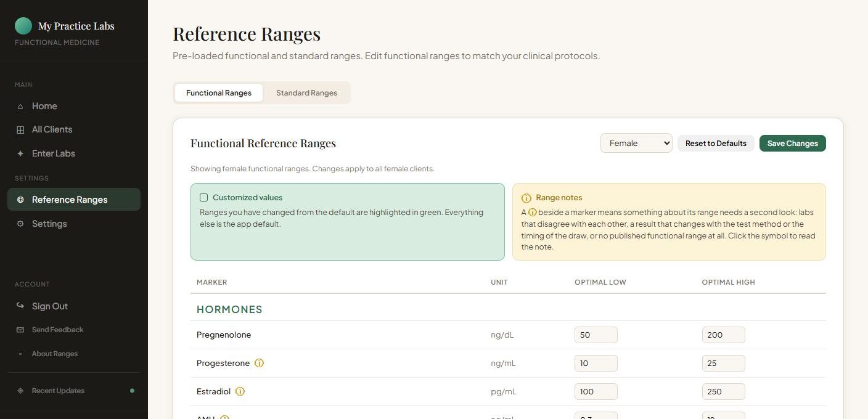
Task: Click the Send Feedback envelope icon
Action: click(x=20, y=330)
